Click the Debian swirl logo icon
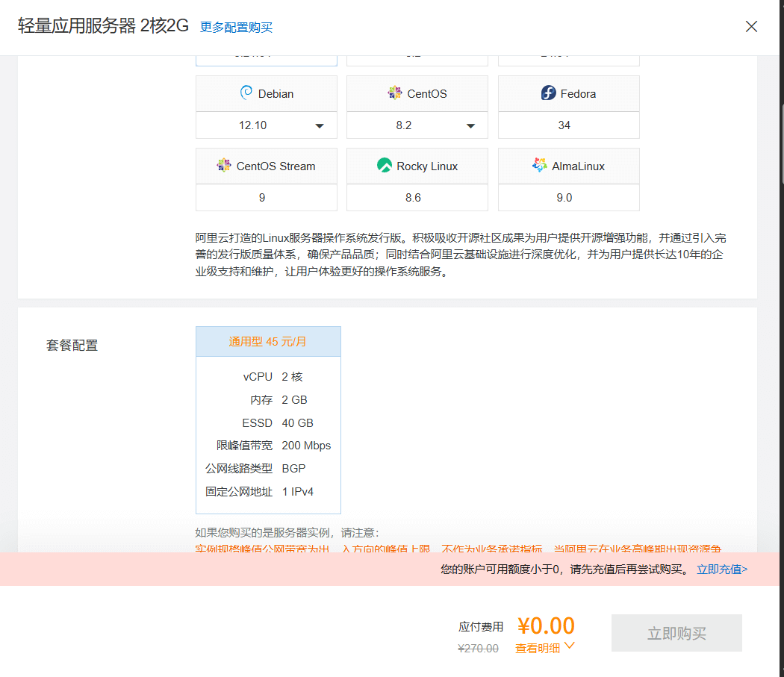Image resolution: width=784 pixels, height=677 pixels. [x=246, y=93]
